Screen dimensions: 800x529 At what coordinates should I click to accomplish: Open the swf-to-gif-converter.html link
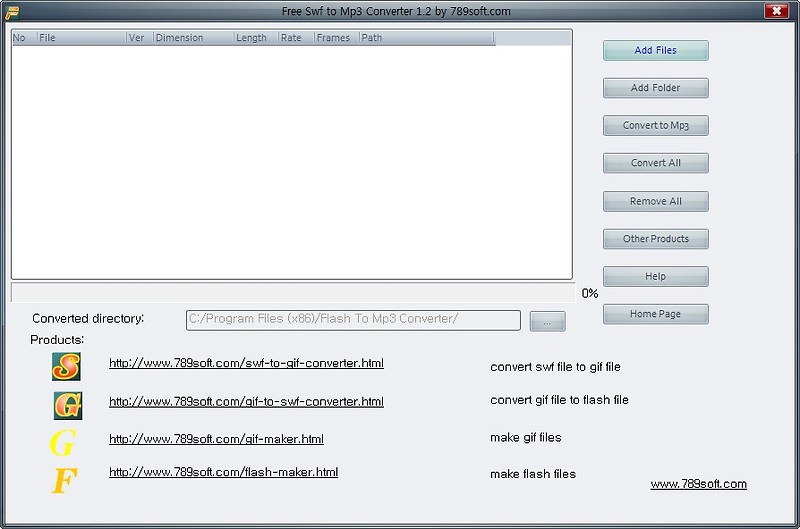[246, 363]
